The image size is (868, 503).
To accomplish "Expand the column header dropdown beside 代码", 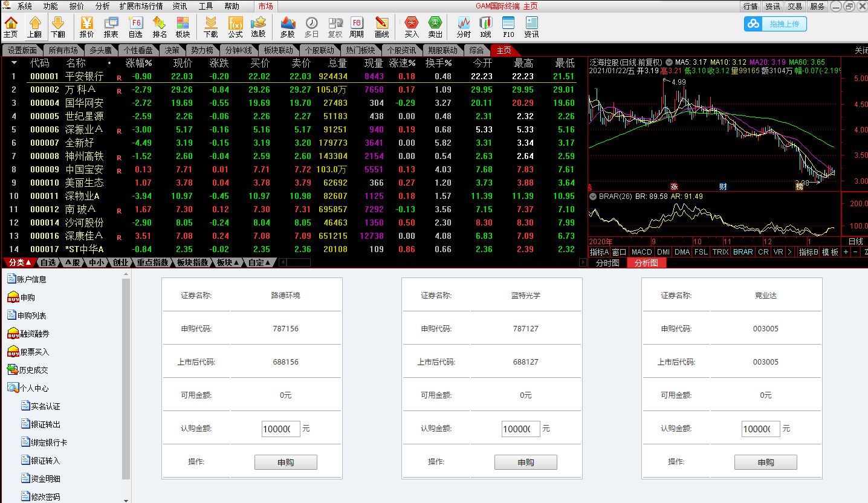I will (x=14, y=62).
